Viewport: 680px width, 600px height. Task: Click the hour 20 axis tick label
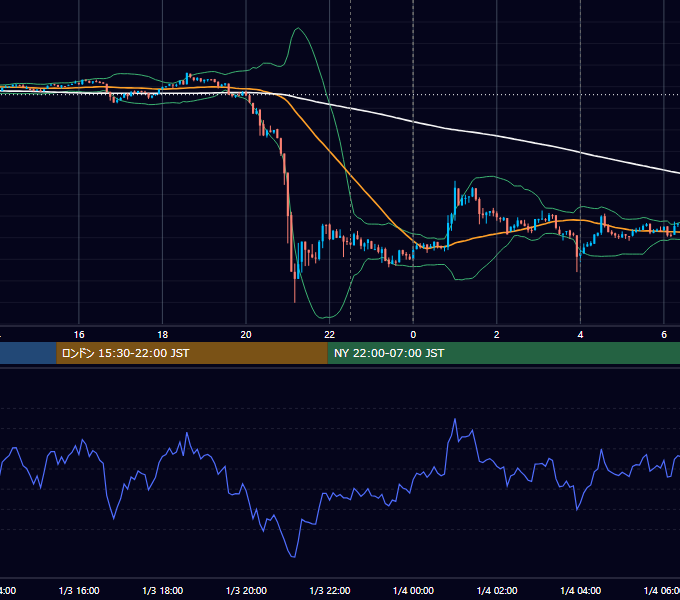[246, 335]
